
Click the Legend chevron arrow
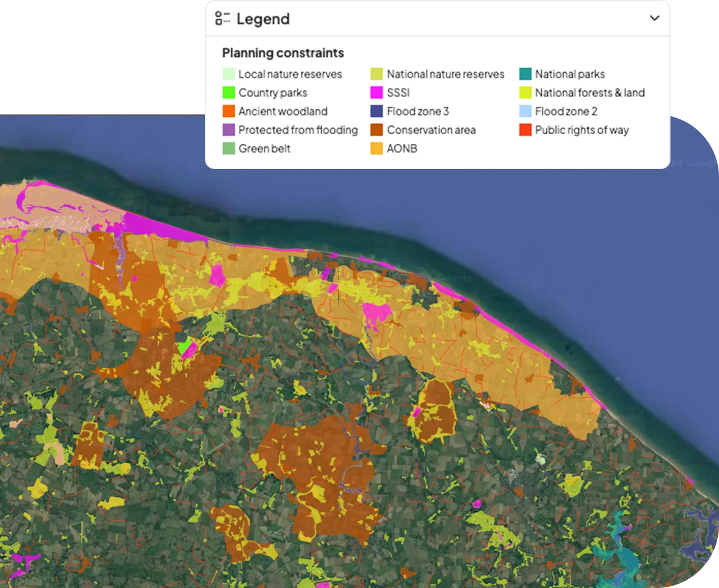point(654,18)
